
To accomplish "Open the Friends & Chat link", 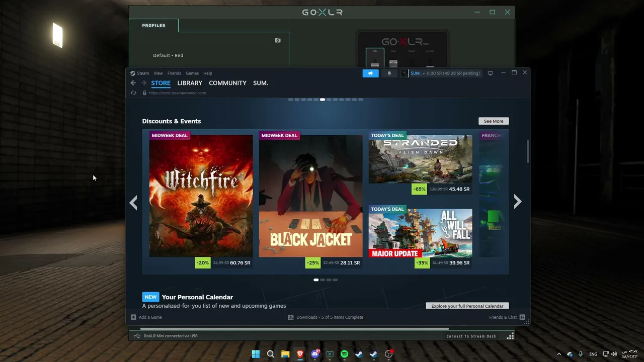I will (x=503, y=317).
